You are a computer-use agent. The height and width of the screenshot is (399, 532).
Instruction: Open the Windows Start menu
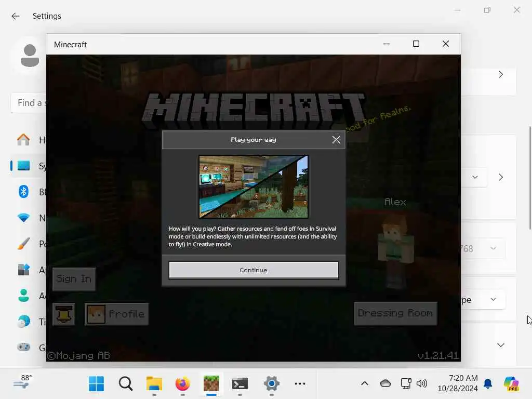tap(96, 384)
